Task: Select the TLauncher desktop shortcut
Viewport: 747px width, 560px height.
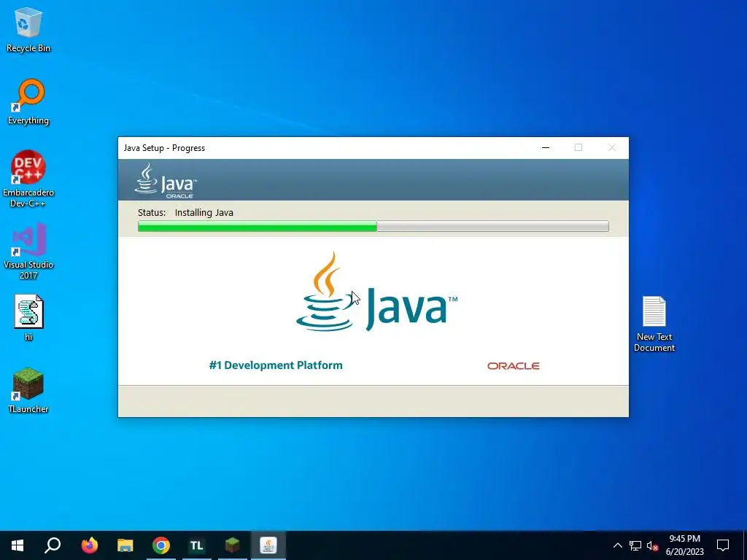Action: (28, 391)
